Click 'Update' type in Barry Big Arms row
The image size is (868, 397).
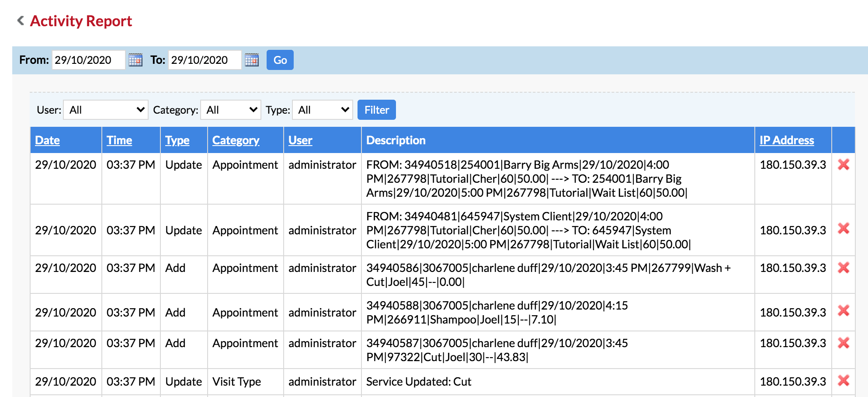point(184,165)
